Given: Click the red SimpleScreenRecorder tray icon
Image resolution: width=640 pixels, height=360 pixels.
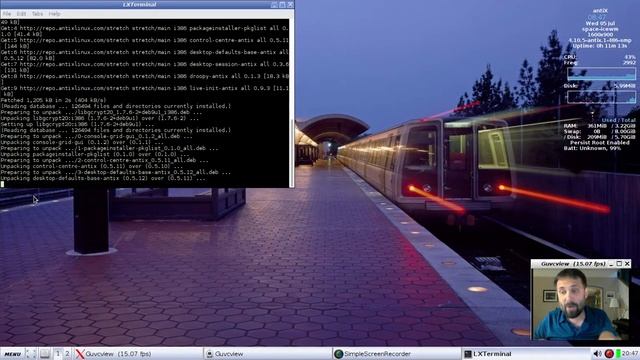Looking at the screenshot, I should pyautogui.click(x=609, y=354).
